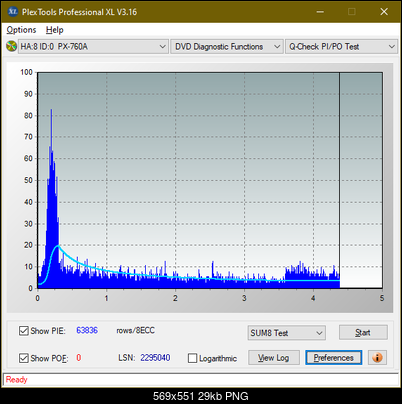Open the Options menu
Screen dimensions: 402x404
(x=21, y=30)
